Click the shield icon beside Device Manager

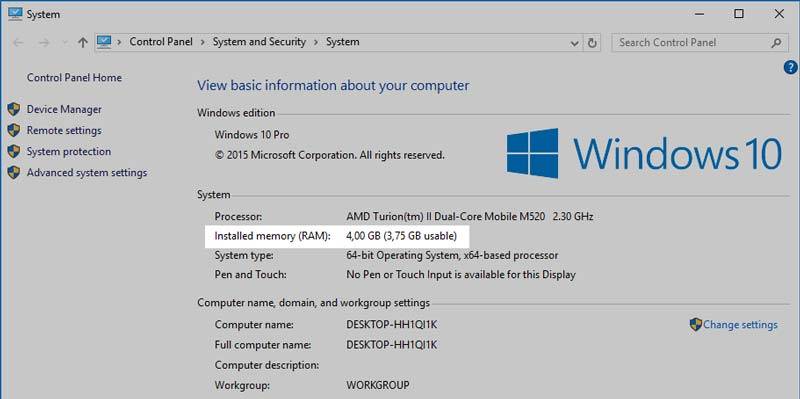pyautogui.click(x=14, y=109)
